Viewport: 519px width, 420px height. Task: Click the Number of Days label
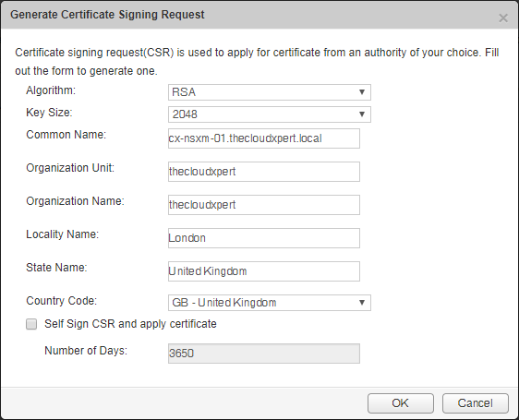(86, 351)
